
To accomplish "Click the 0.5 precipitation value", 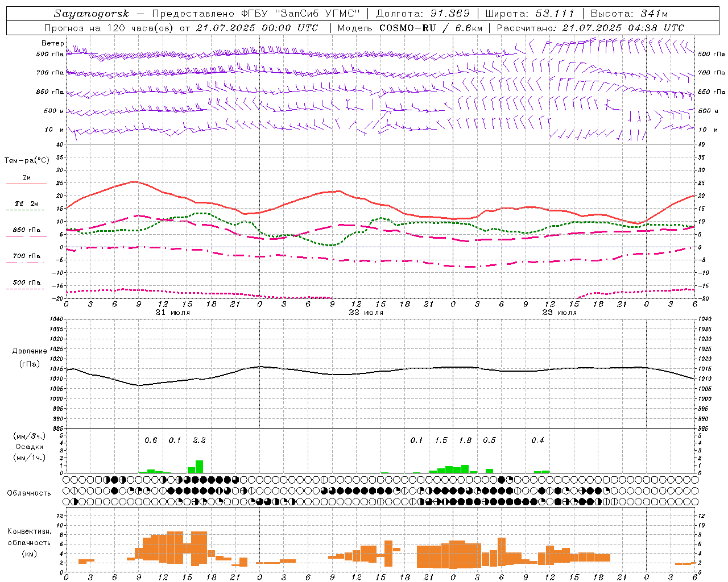I will (489, 440).
